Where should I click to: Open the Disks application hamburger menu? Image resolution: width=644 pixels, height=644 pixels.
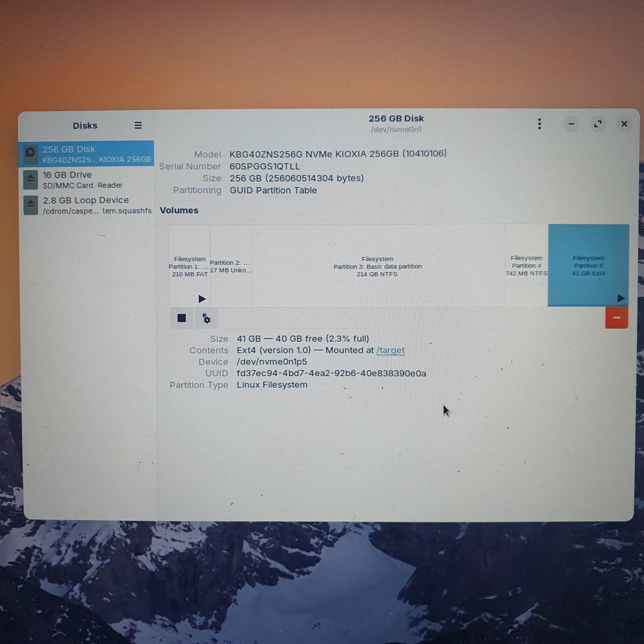click(138, 125)
